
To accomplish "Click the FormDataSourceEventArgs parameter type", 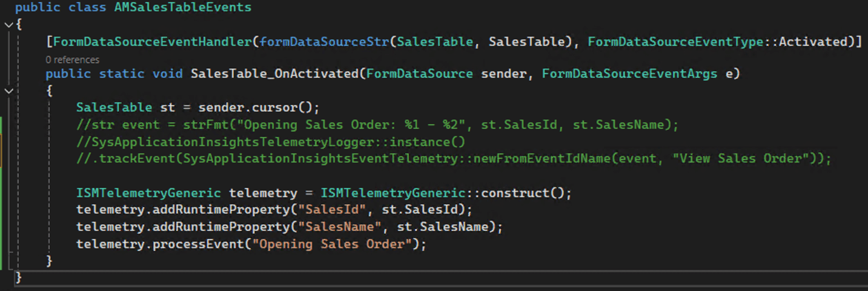I will point(629,74).
